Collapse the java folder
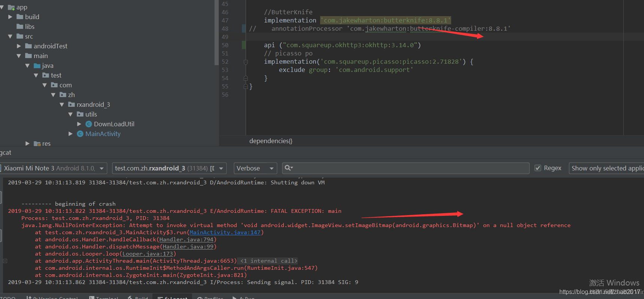 click(28, 66)
